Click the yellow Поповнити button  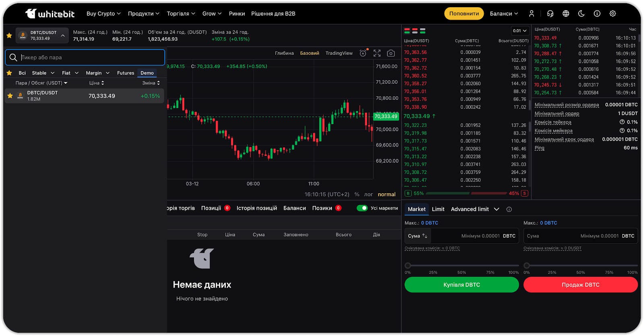point(464,14)
